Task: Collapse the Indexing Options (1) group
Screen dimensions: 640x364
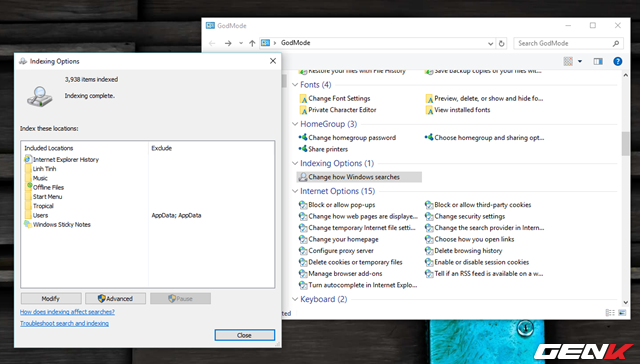Action: point(295,163)
